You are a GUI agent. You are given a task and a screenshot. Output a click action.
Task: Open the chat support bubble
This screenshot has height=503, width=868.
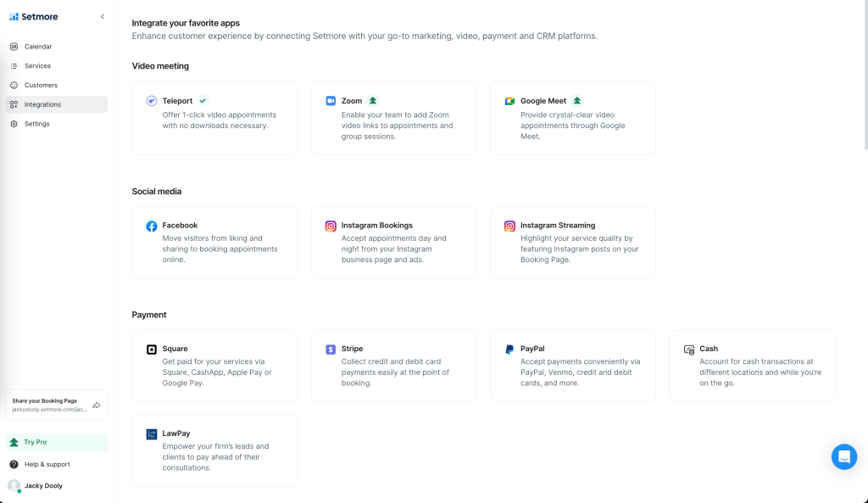(x=844, y=456)
